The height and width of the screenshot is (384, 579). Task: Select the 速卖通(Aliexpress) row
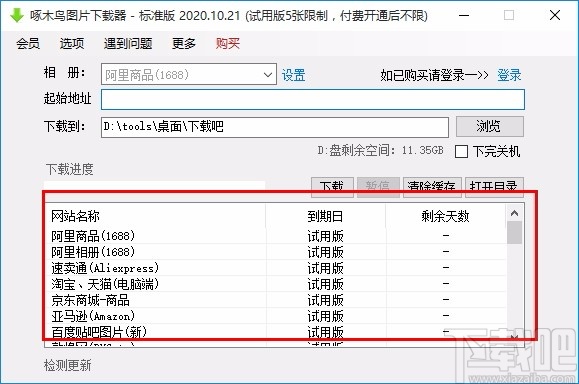tap(275, 268)
